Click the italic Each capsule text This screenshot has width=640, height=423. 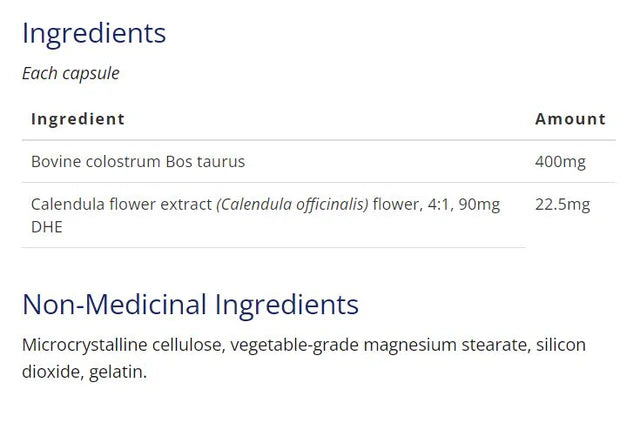tap(71, 73)
